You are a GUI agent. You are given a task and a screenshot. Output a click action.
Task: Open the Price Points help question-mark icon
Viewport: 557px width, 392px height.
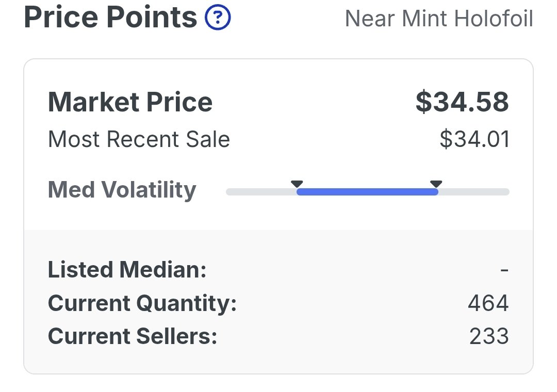(218, 17)
